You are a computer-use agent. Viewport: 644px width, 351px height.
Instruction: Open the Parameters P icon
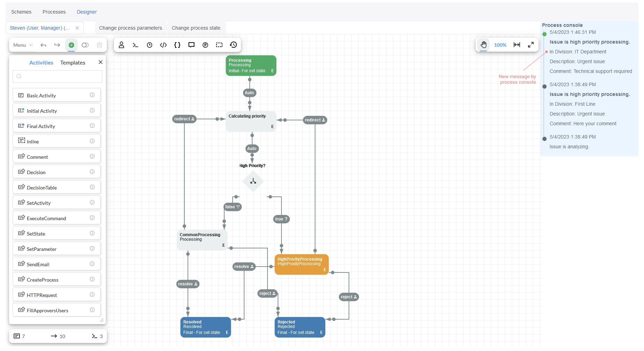point(205,45)
